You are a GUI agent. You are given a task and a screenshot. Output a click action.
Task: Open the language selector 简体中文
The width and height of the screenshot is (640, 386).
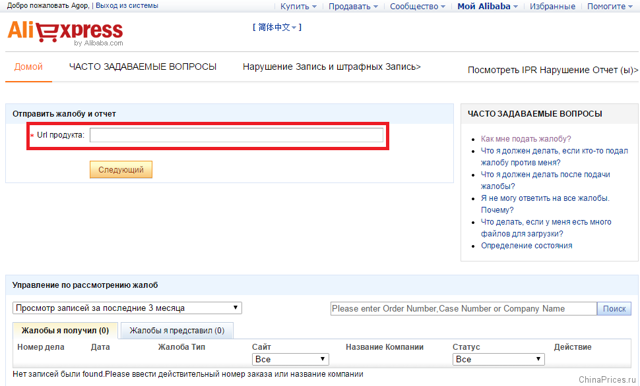tap(277, 27)
